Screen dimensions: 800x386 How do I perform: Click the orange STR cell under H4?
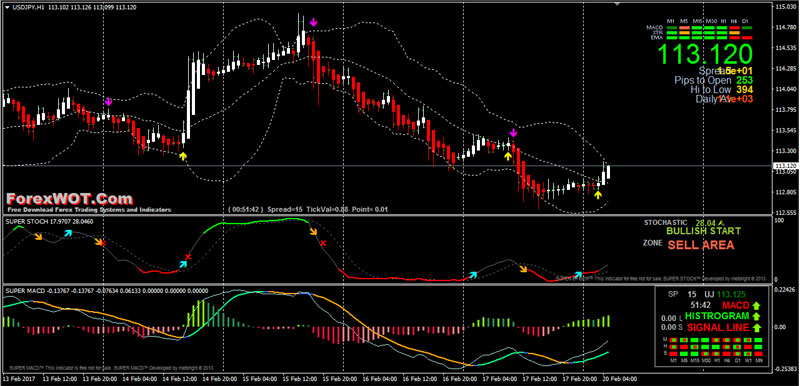pos(735,33)
